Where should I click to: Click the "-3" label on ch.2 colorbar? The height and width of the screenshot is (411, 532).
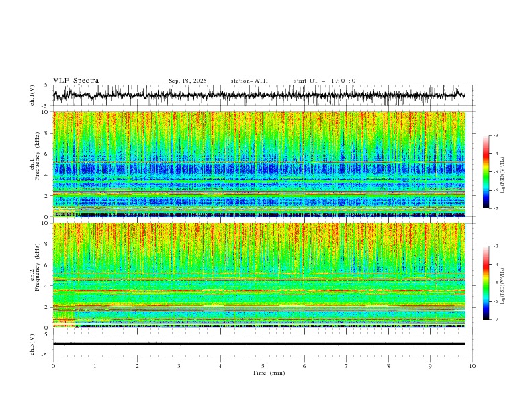(496, 246)
